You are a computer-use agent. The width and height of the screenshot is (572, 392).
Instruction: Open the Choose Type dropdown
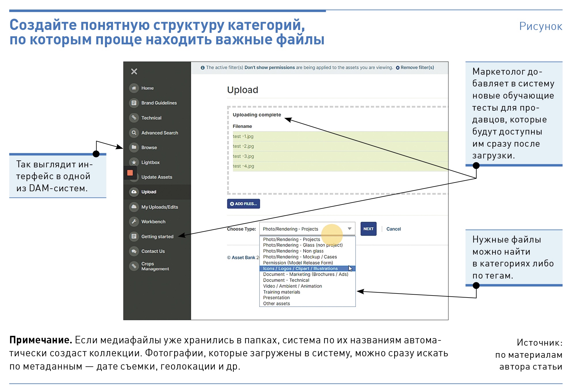click(307, 229)
